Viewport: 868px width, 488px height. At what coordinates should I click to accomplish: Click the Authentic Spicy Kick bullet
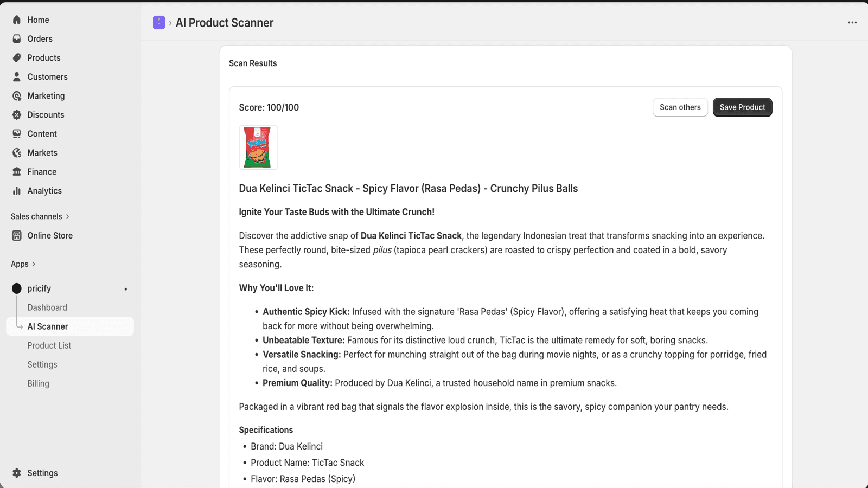click(x=510, y=319)
